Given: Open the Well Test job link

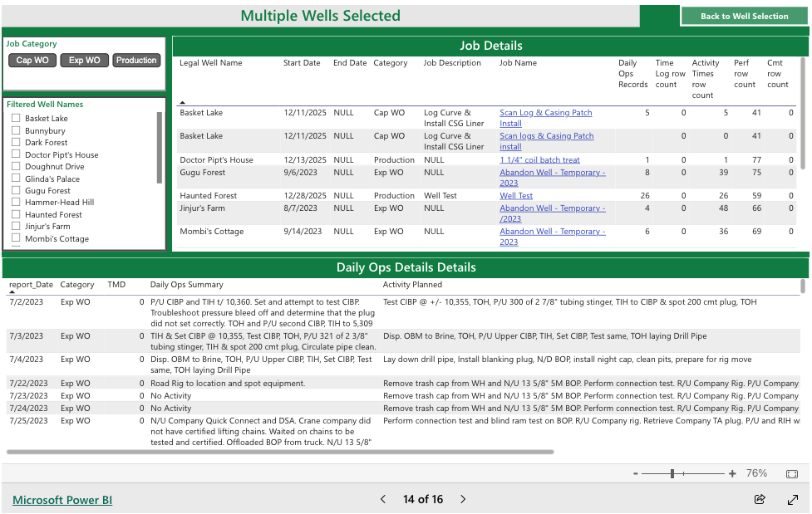Looking at the screenshot, I should (515, 196).
